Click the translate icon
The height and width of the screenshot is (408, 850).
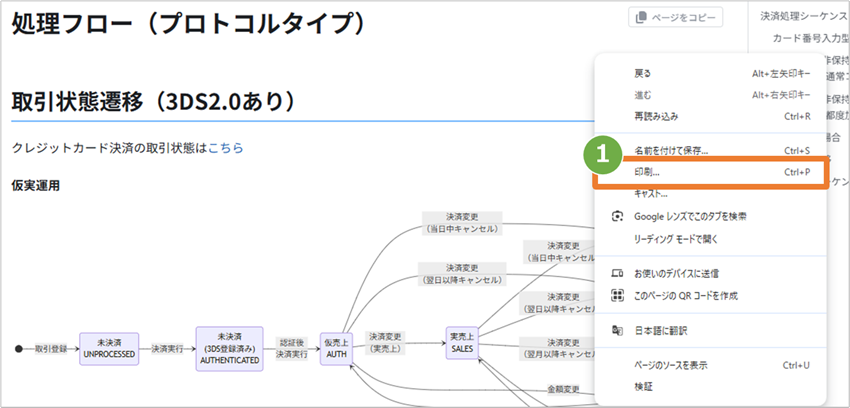point(617,330)
